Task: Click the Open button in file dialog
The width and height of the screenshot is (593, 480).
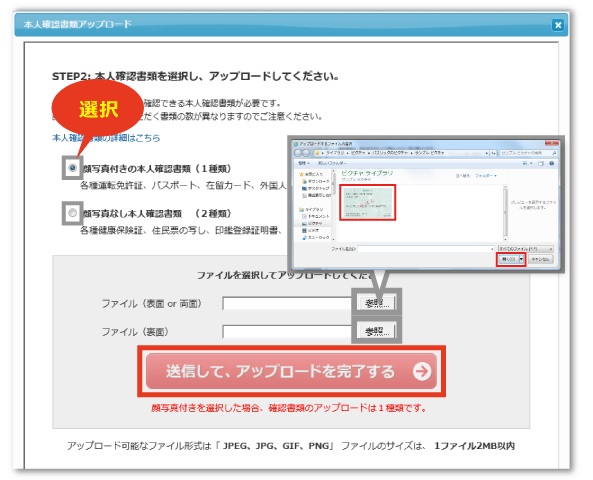Action: pyautogui.click(x=508, y=259)
